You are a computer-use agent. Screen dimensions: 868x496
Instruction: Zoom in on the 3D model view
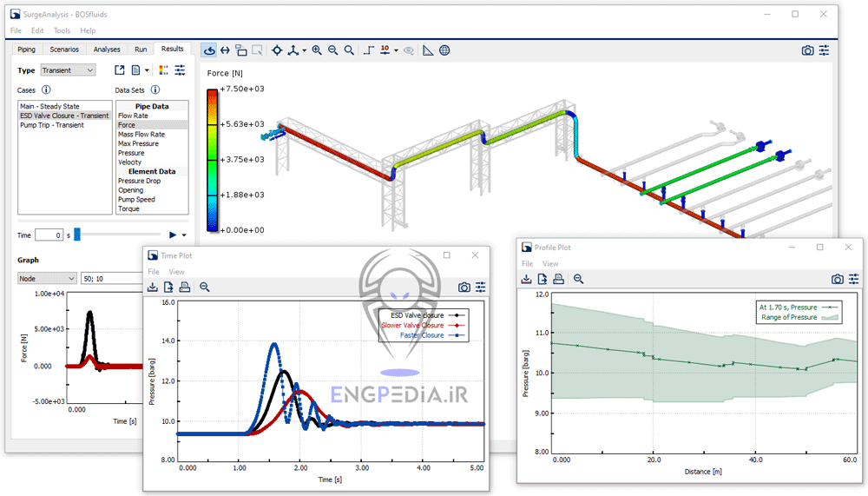click(317, 50)
